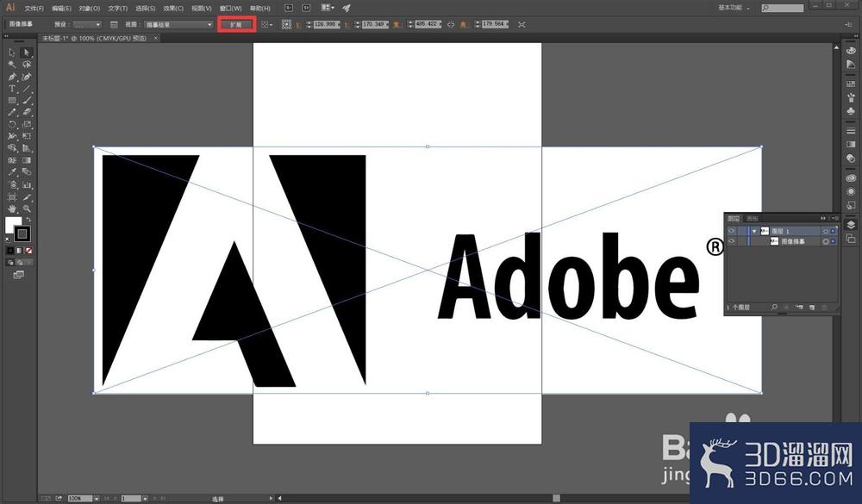The image size is (862, 504).
Task: Select the Eraser tool
Action: tap(26, 112)
